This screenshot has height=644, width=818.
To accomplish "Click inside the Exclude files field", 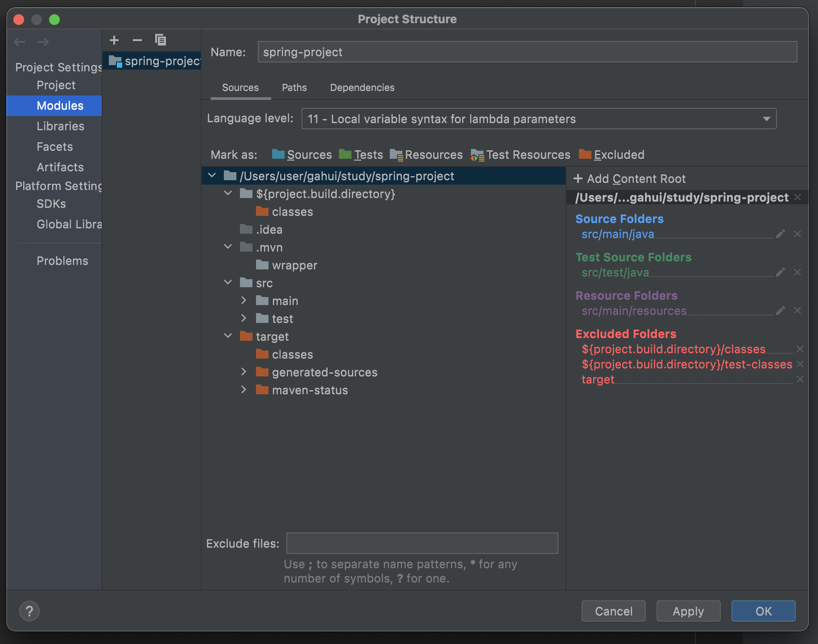I will tap(421, 543).
